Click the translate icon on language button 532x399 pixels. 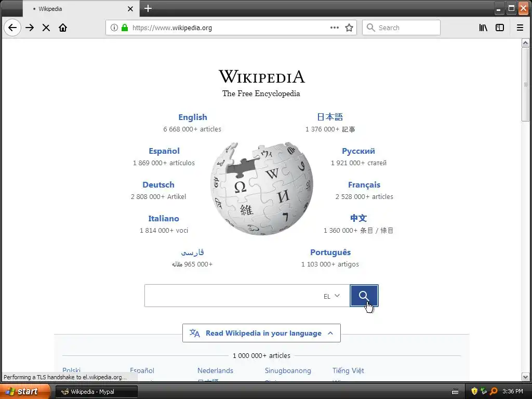tap(194, 333)
